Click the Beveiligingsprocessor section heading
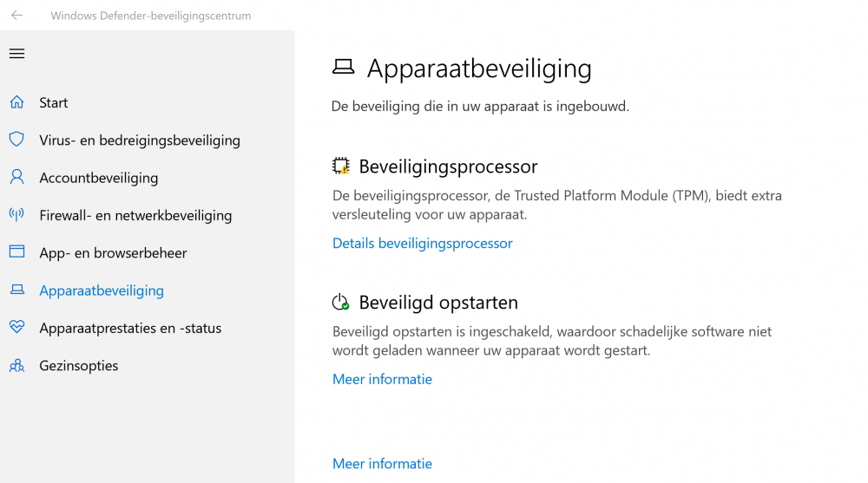 [x=448, y=166]
